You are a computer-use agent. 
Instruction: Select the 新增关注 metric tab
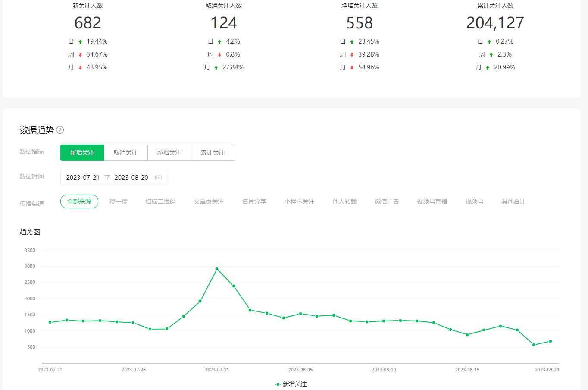(x=82, y=153)
